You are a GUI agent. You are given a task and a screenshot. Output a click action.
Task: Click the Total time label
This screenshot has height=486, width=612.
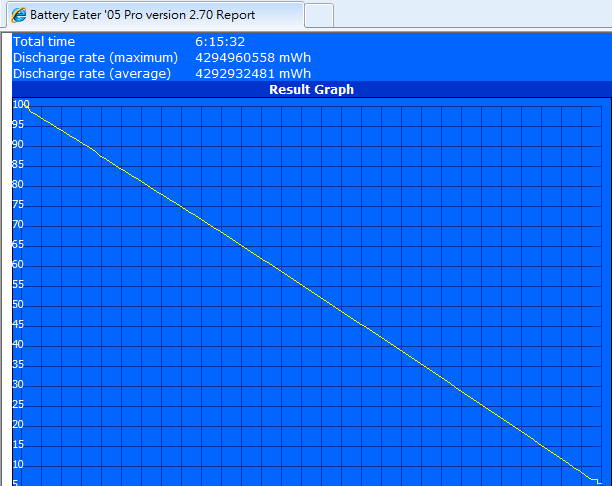[44, 42]
